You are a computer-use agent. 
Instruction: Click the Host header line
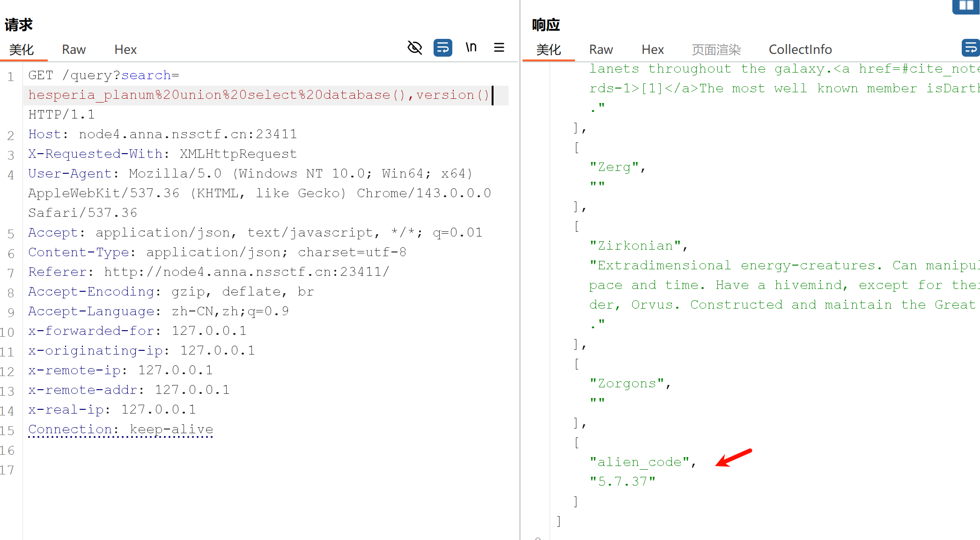coord(162,134)
